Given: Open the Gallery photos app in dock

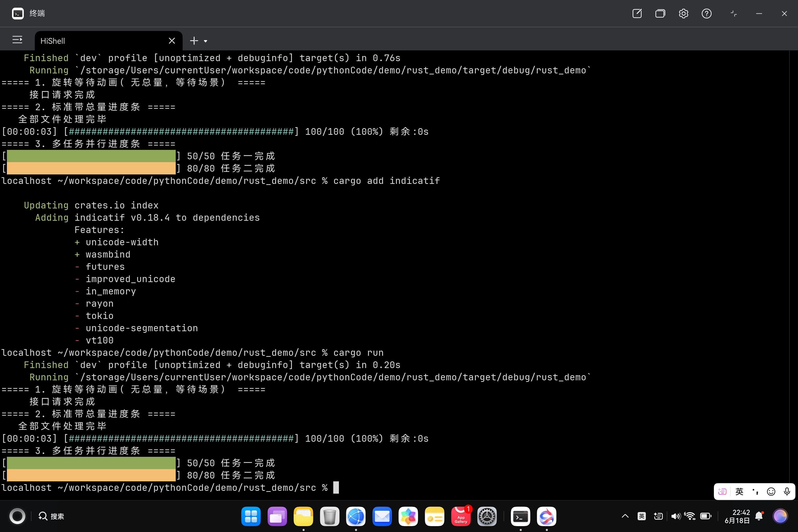Looking at the screenshot, I should coord(408,516).
